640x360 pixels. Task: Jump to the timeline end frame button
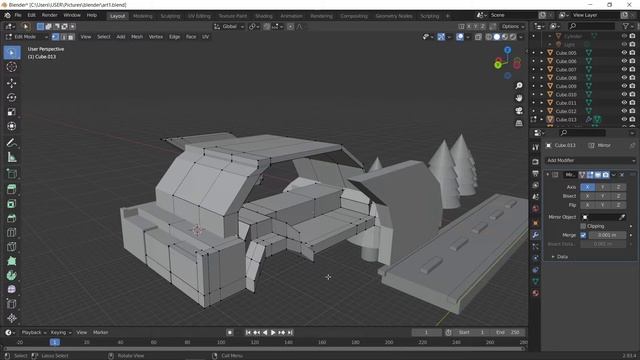pyautogui.click(x=290, y=333)
